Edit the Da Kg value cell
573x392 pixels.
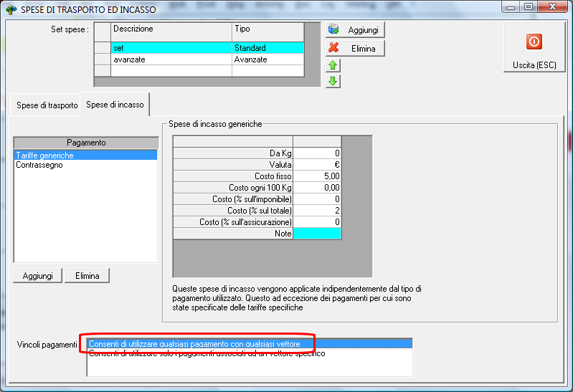coord(317,153)
